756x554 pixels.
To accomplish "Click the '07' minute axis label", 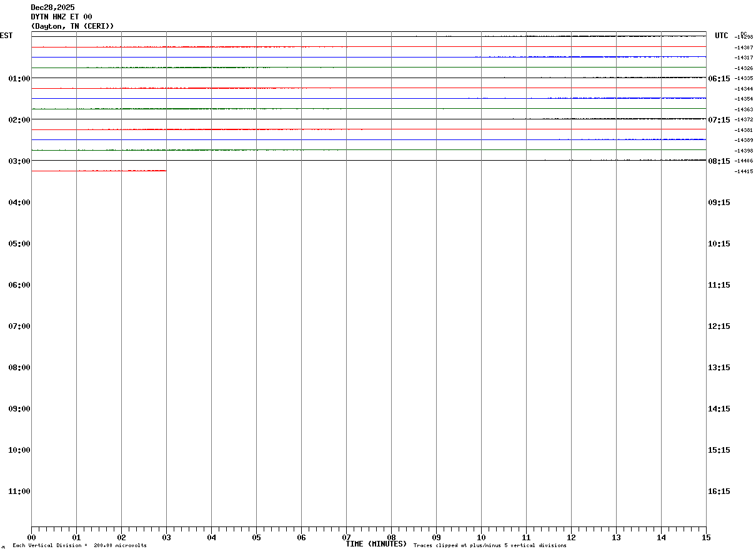I will [346, 537].
